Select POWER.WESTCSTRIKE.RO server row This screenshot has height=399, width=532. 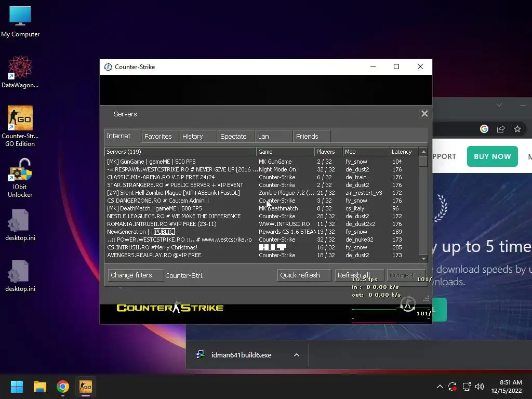262,240
